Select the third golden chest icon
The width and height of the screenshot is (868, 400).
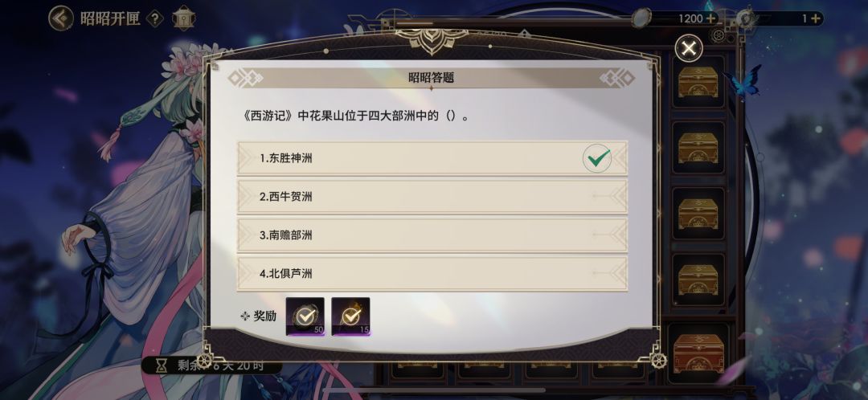[698, 214]
